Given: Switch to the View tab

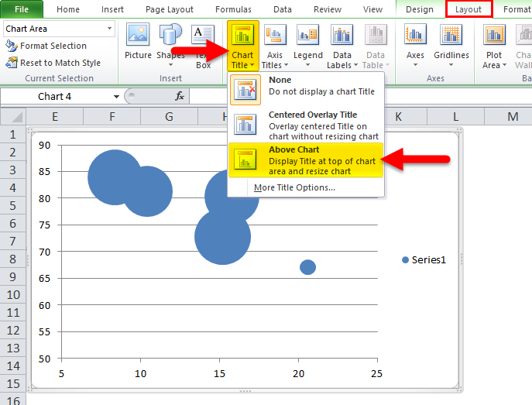Looking at the screenshot, I should coord(372,9).
